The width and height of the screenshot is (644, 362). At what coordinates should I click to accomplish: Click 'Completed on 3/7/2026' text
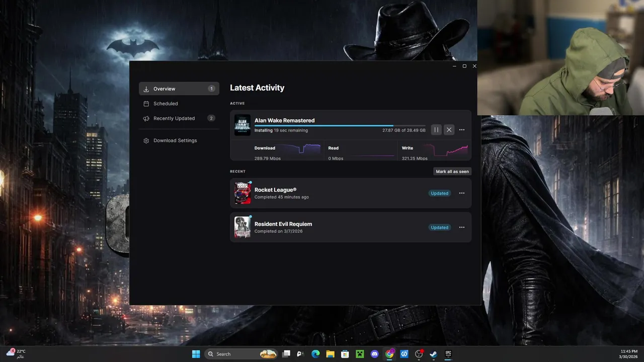point(278,231)
